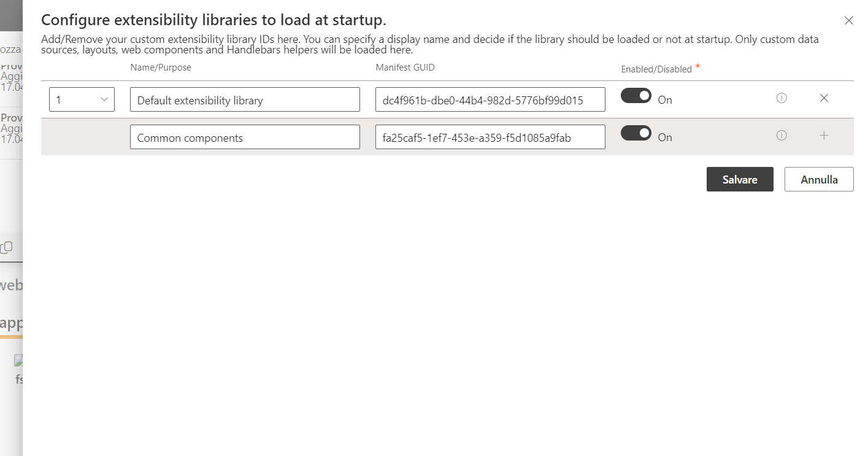Click the plus icon on the Common components row
The width and height of the screenshot is (868, 456).
(824, 136)
